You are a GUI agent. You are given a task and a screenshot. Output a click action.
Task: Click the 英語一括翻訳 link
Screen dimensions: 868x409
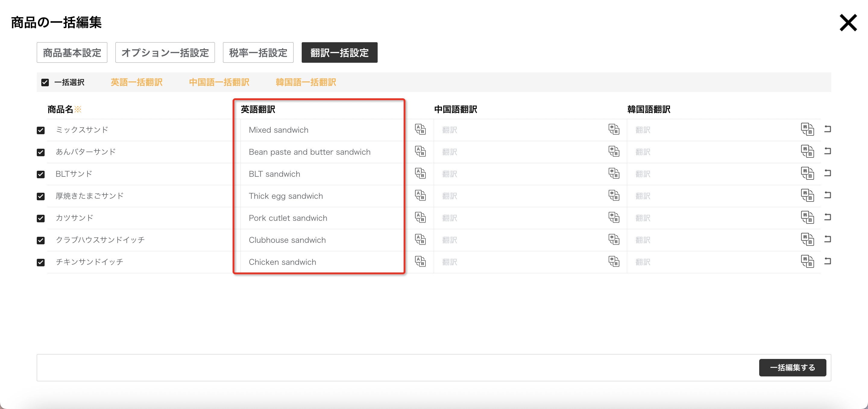[137, 82]
